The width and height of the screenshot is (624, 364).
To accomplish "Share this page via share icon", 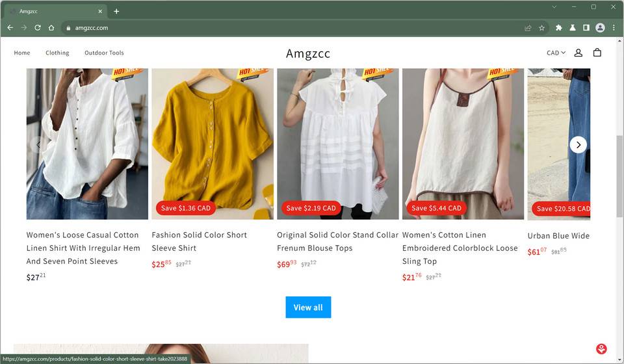I will pos(528,28).
